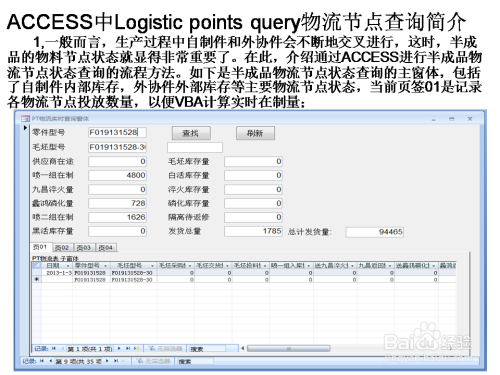Add new record in subform navigator
This screenshot has height=375, width=500.
(136, 349)
